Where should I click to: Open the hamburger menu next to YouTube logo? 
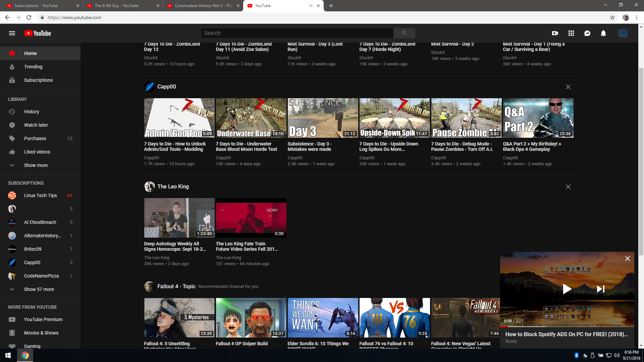point(12,33)
